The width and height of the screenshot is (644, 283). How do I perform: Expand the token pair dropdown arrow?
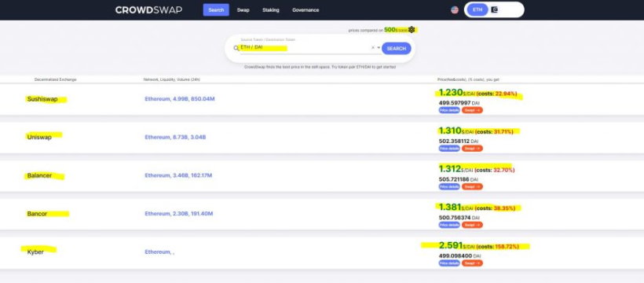tap(379, 48)
